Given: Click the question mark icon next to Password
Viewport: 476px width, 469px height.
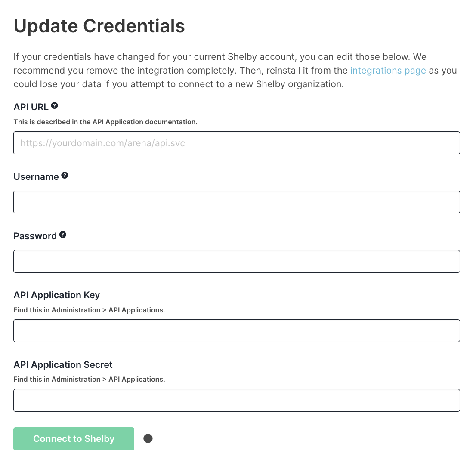Looking at the screenshot, I should coord(62,234).
